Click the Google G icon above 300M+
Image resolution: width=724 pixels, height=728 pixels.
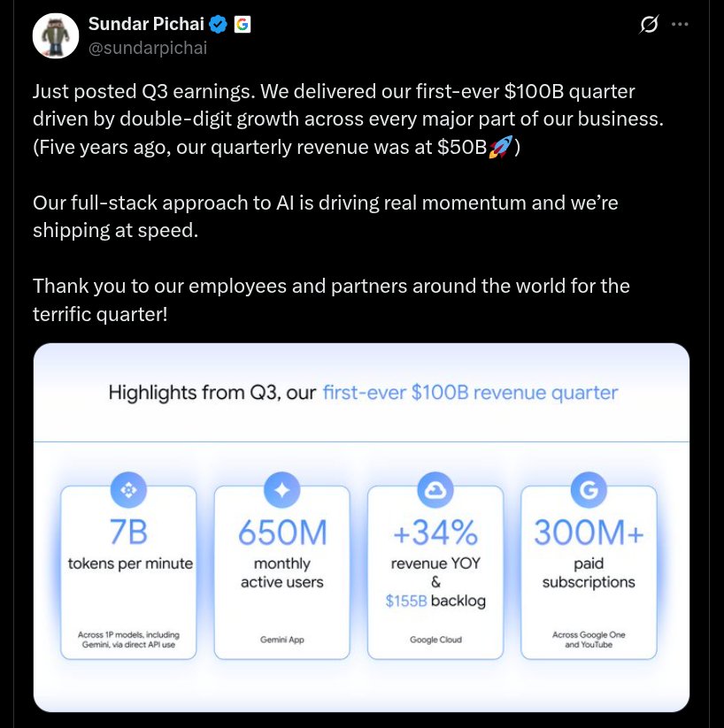(x=588, y=489)
